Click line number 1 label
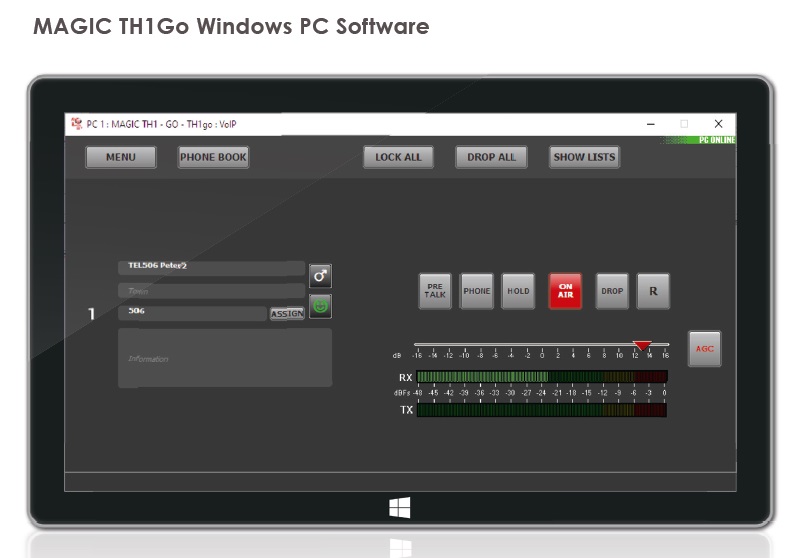This screenshot has height=558, width=811. point(92,314)
